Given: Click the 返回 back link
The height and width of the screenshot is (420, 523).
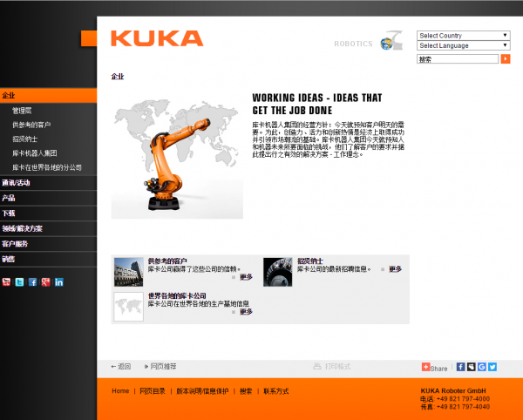Looking at the screenshot, I should [x=124, y=366].
